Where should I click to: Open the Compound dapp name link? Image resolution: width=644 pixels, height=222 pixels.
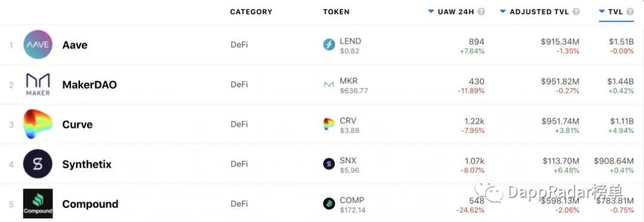coord(91,204)
